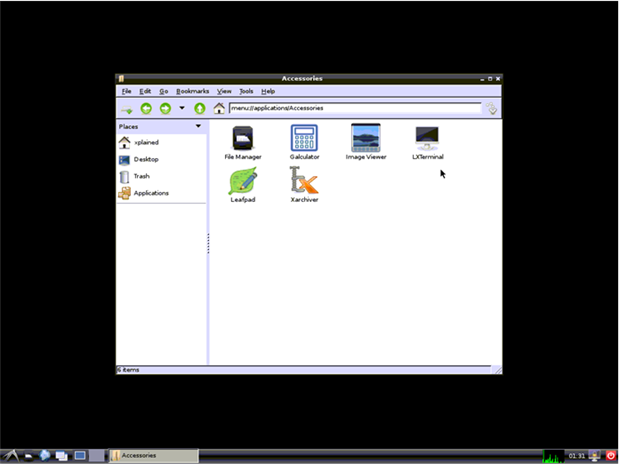Open the Help menu
The image size is (619, 464).
pos(268,91)
